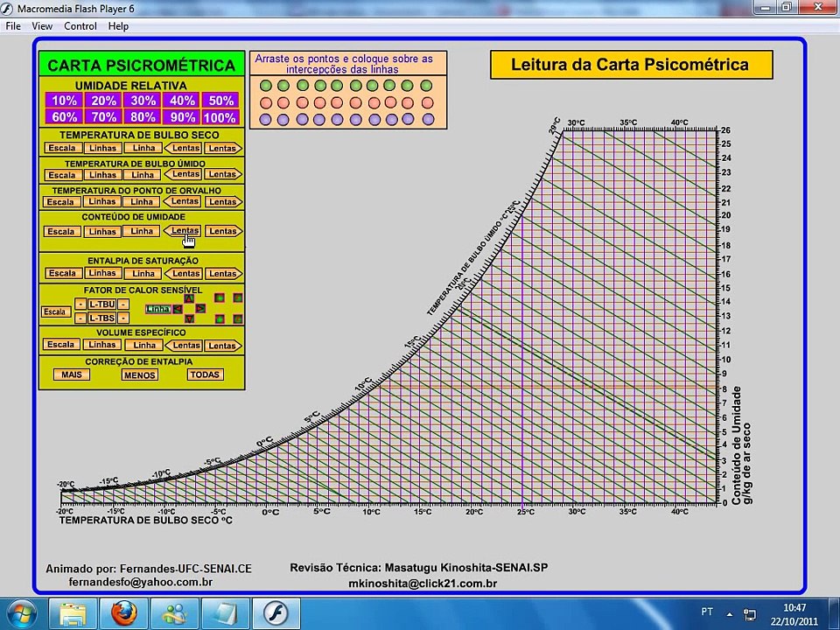Toggle the 70% relative humidity line
840x630 pixels.
pos(103,116)
